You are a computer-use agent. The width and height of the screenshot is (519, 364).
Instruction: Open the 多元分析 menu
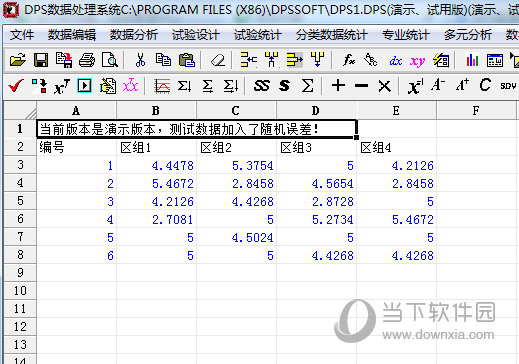[x=468, y=35]
